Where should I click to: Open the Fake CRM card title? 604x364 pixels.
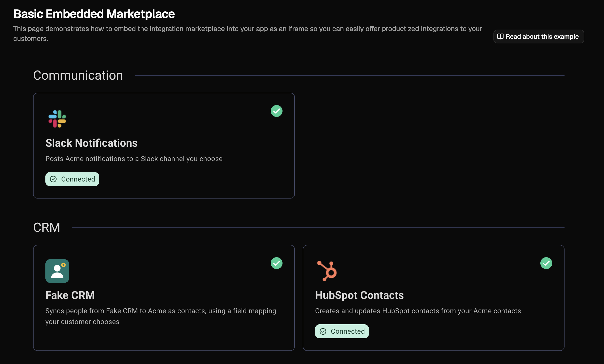click(70, 295)
